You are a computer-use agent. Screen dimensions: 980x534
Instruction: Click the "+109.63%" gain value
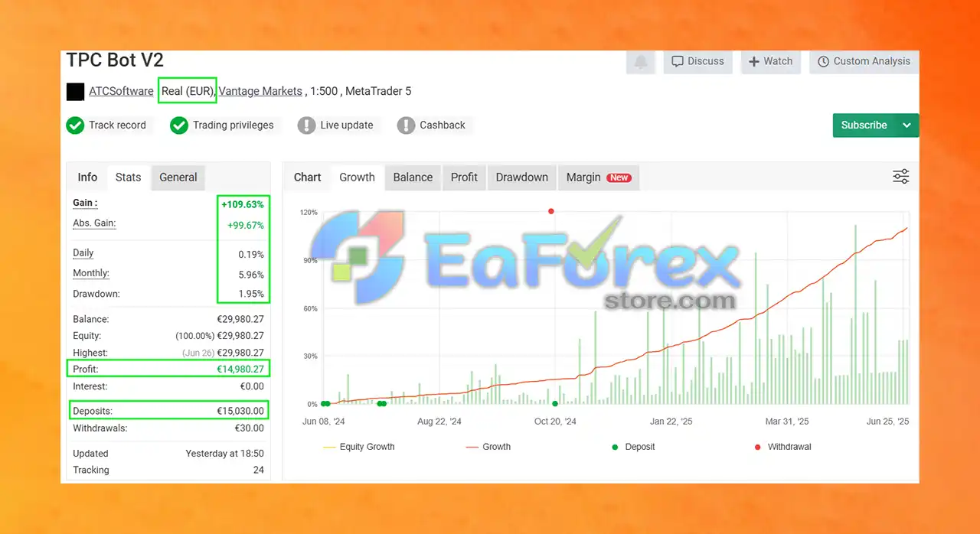pyautogui.click(x=243, y=204)
